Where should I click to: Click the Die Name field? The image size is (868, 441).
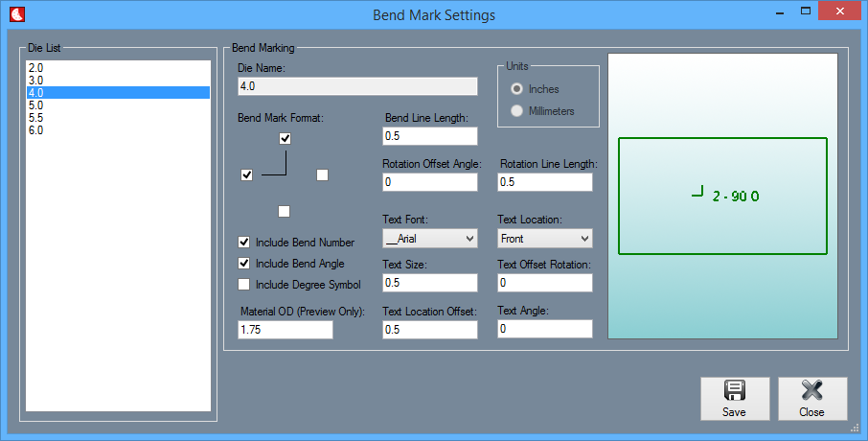357,86
